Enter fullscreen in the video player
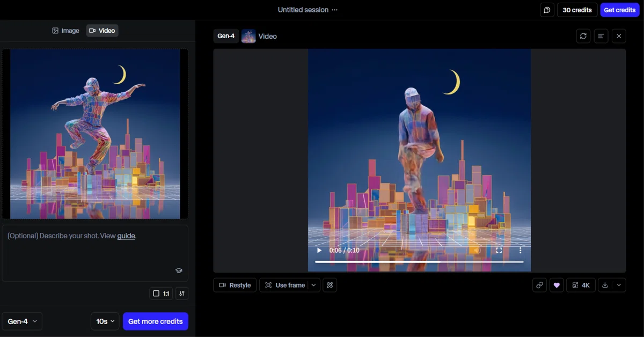This screenshot has width=644, height=337. (499, 251)
